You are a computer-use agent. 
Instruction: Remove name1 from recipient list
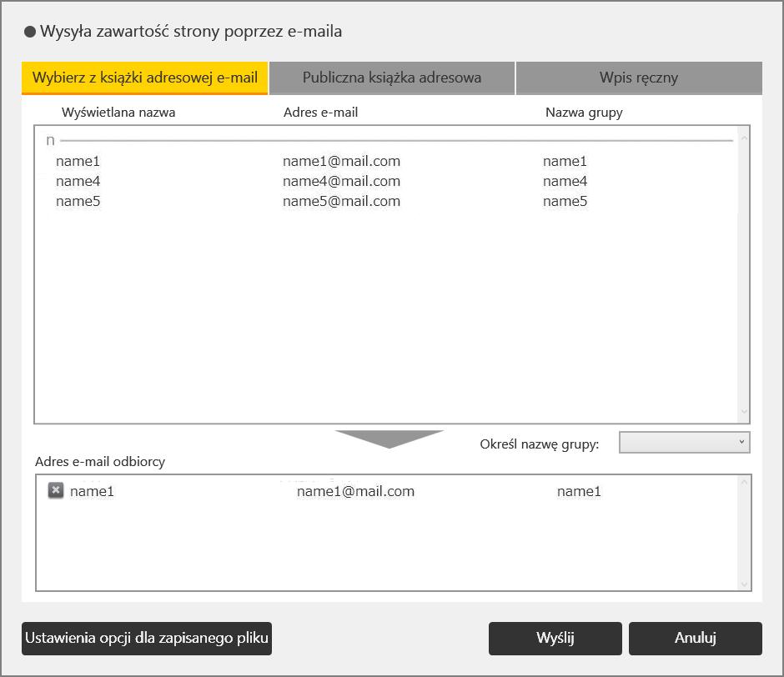(56, 490)
